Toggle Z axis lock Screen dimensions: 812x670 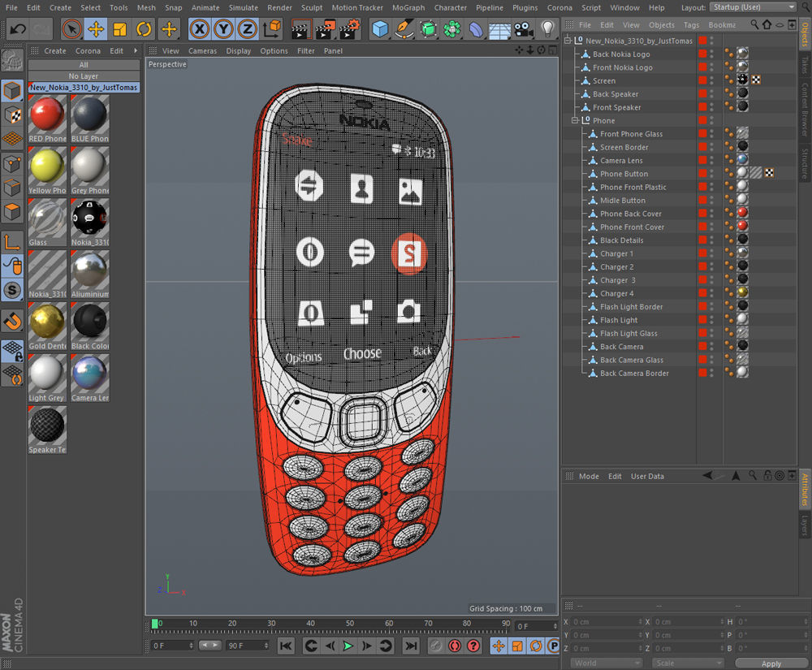coord(247,29)
